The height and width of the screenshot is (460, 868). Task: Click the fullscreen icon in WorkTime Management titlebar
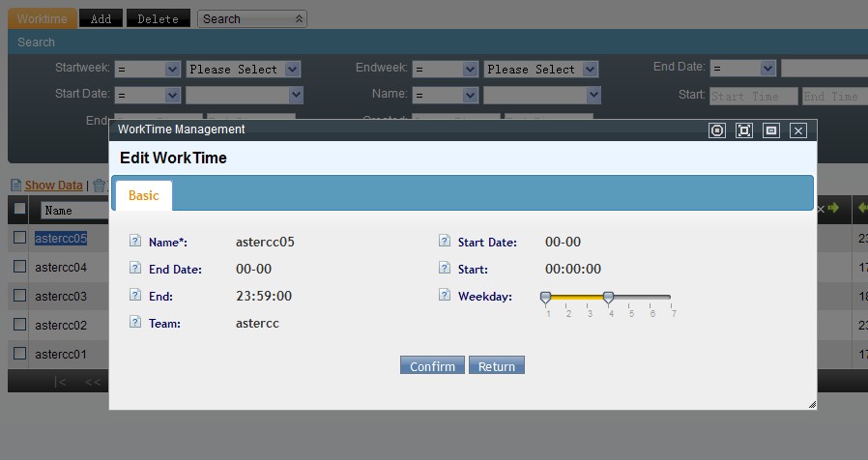click(x=744, y=130)
